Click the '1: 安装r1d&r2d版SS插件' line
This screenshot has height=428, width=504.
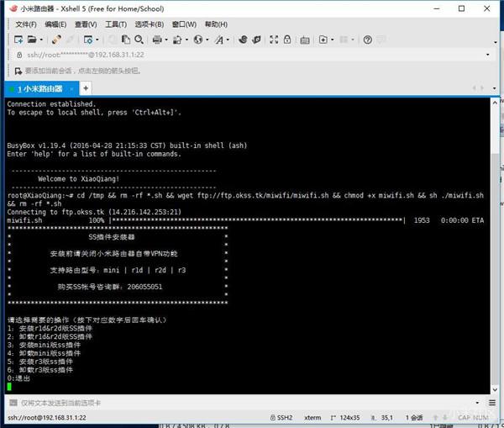point(50,328)
